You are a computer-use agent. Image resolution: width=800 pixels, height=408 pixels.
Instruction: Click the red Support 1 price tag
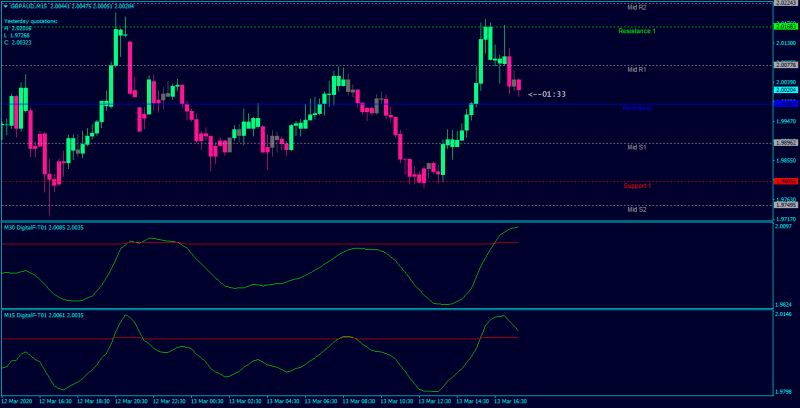[x=786, y=181]
